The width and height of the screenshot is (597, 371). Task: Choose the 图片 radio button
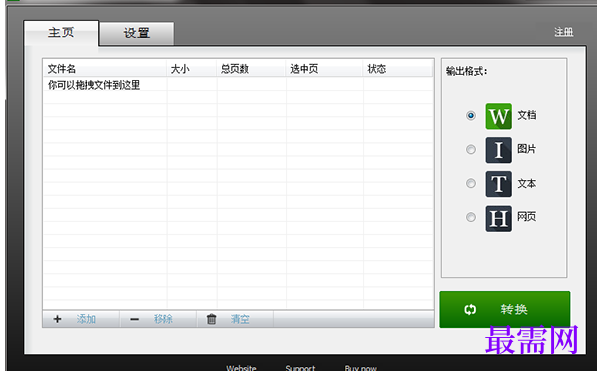tap(471, 149)
